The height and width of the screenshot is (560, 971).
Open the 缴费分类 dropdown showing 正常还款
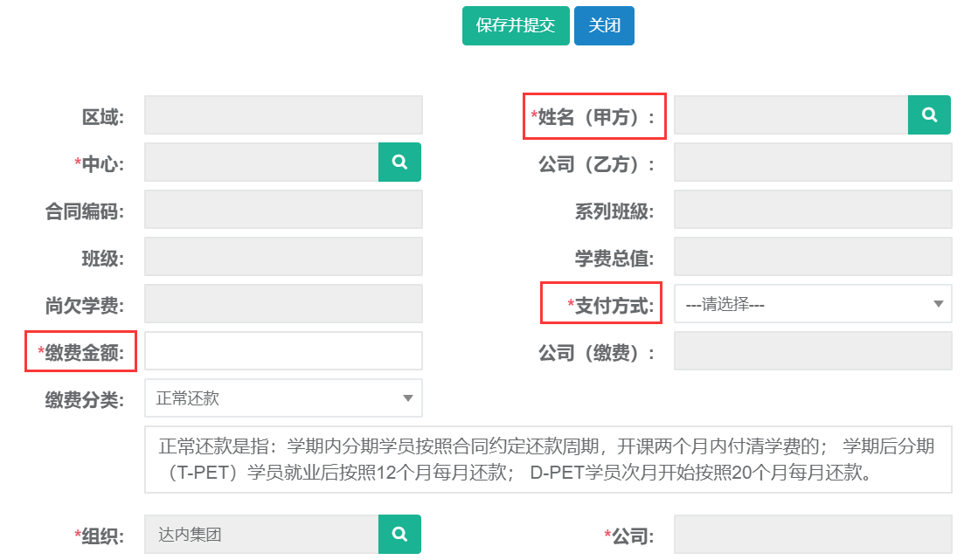[x=283, y=398]
